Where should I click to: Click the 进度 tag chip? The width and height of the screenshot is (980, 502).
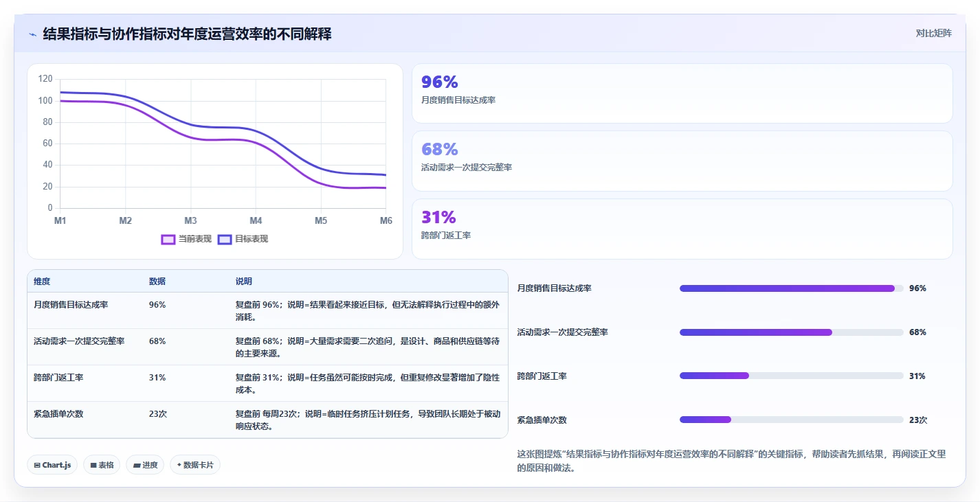[x=145, y=465]
